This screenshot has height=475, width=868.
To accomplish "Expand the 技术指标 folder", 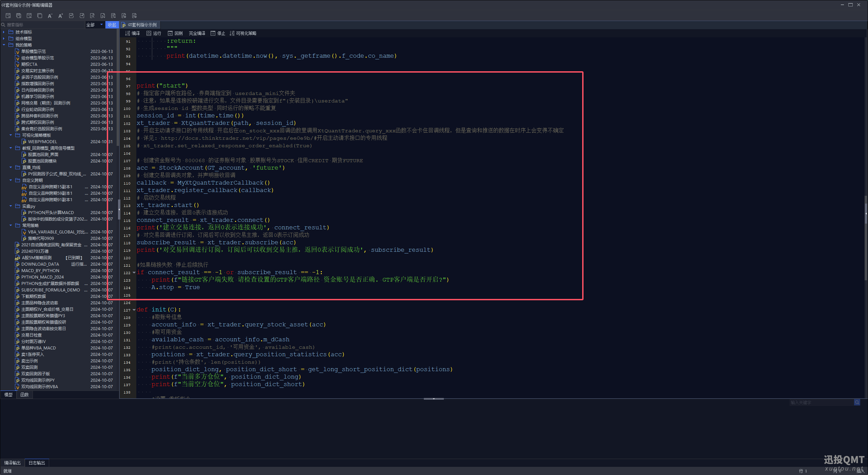I will pyautogui.click(x=4, y=32).
